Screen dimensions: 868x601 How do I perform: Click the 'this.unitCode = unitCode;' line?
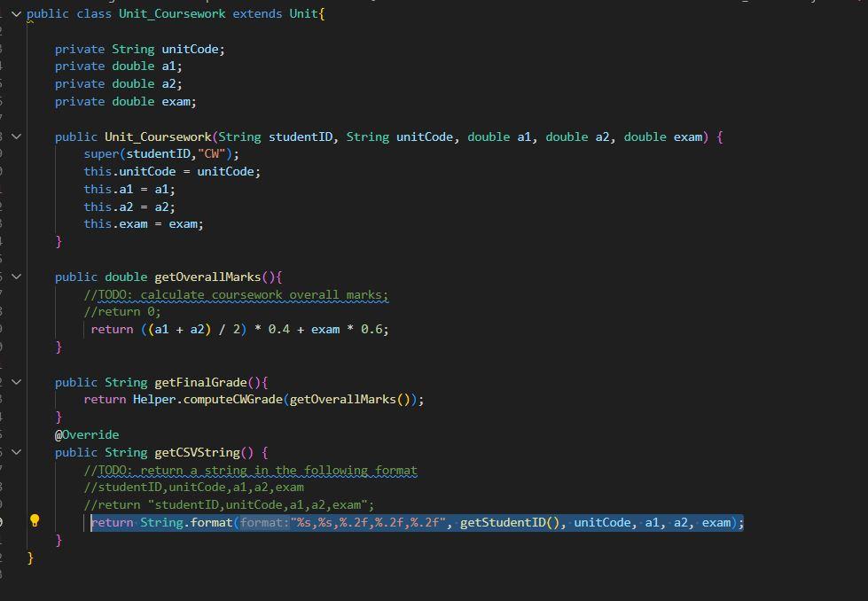click(172, 172)
